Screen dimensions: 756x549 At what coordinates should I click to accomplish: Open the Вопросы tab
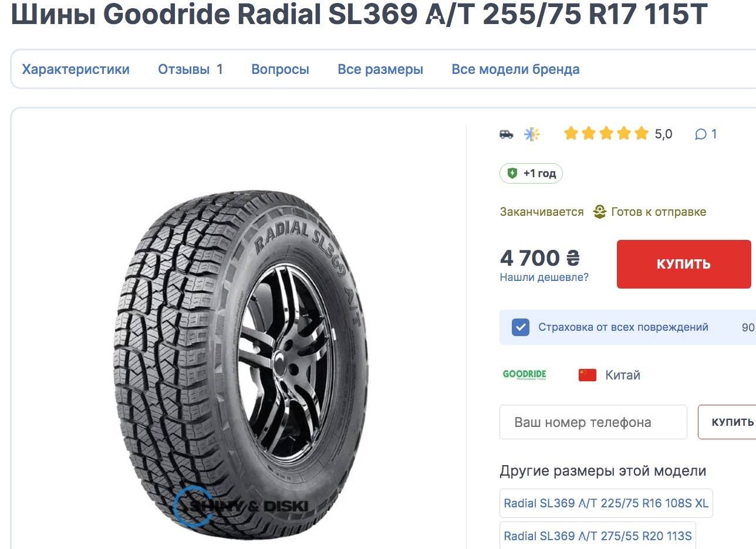point(280,69)
